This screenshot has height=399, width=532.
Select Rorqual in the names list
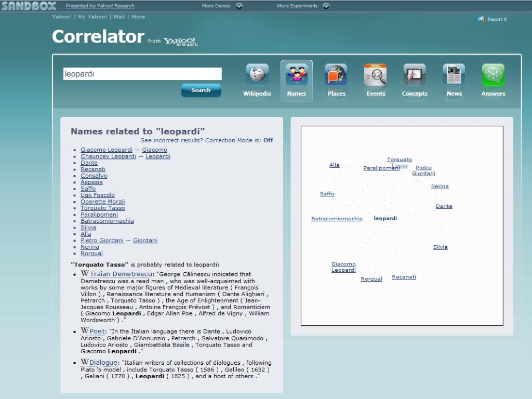click(91, 253)
